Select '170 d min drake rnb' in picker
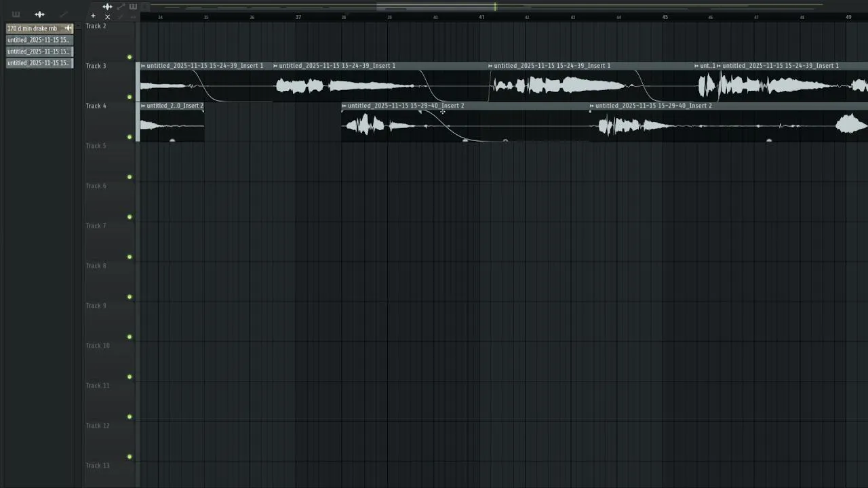The width and height of the screenshot is (868, 488). pyautogui.click(x=39, y=28)
